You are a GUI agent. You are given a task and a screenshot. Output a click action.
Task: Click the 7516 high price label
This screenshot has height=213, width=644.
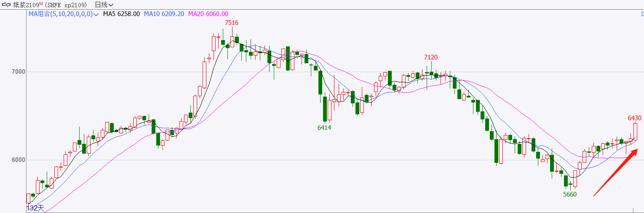point(232,23)
